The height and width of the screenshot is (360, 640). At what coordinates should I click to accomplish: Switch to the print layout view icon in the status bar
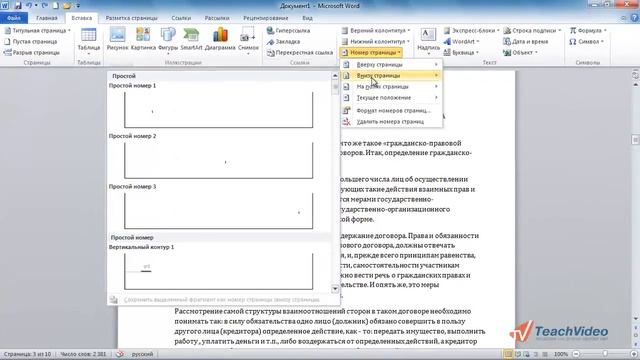[508, 354]
